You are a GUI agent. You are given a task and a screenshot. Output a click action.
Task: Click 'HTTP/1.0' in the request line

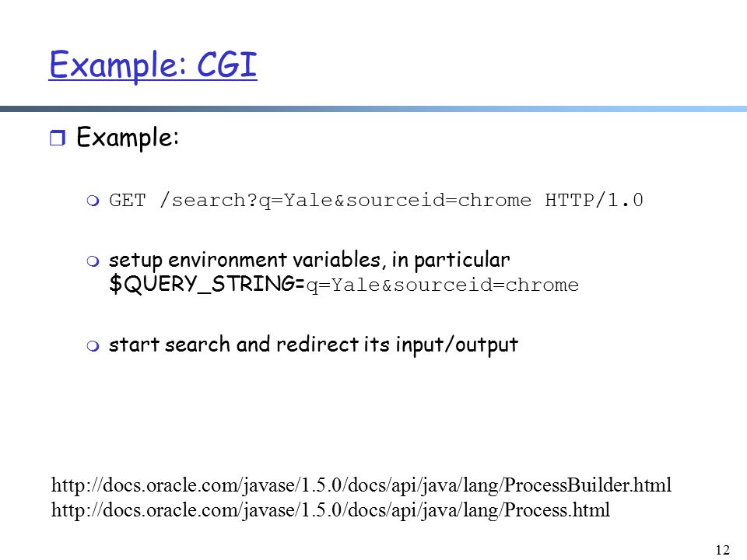click(x=594, y=200)
